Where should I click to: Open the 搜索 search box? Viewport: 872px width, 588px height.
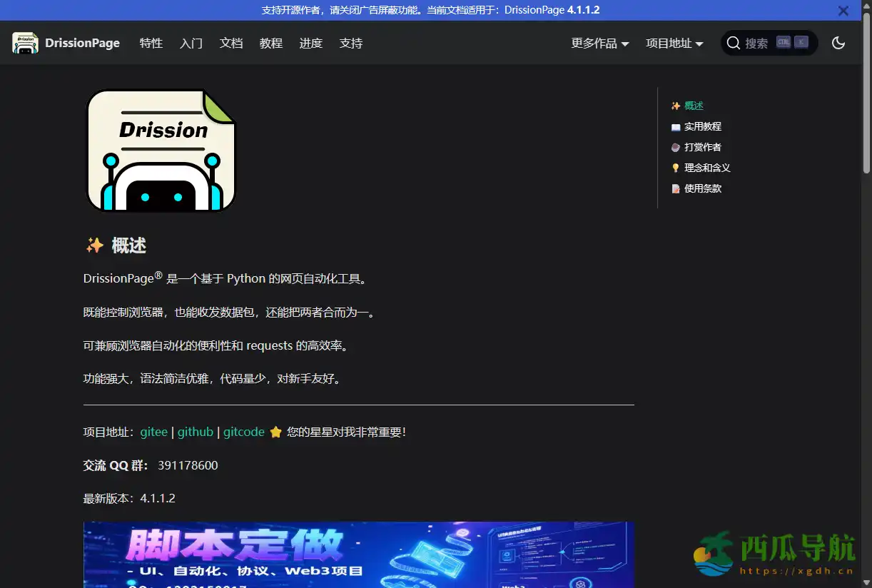click(x=759, y=43)
